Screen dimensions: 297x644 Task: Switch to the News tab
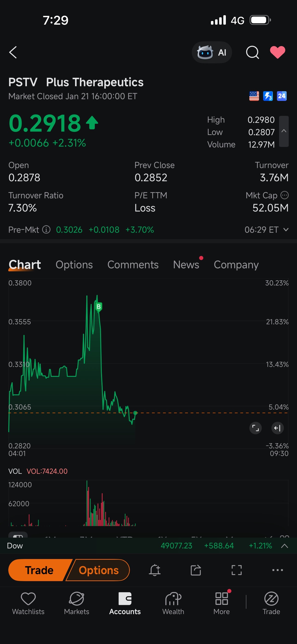(186, 264)
